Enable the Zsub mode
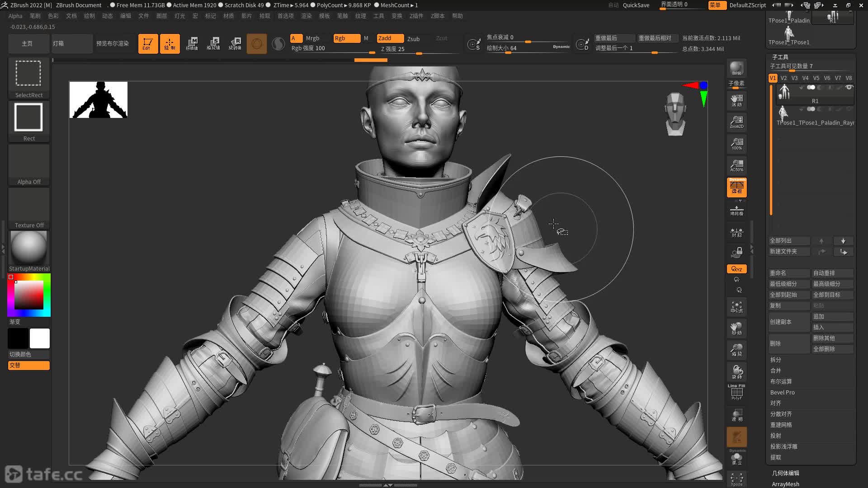 click(413, 39)
